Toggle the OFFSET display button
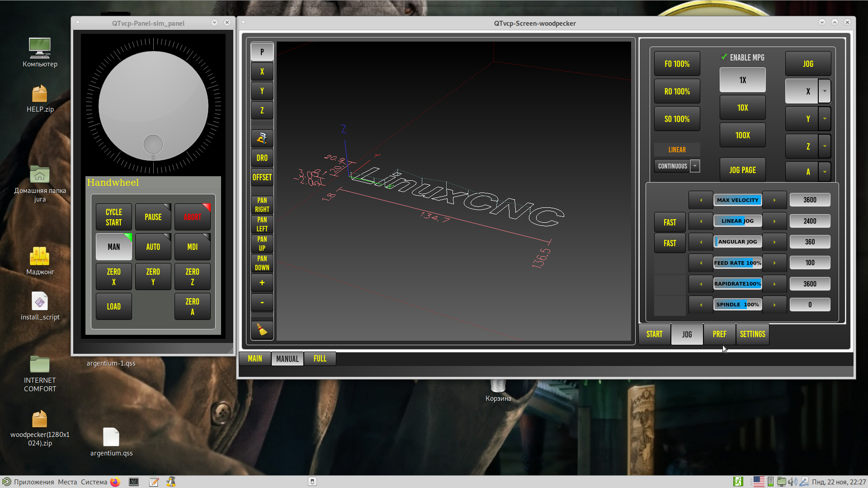Screen dimensions: 868x488 pos(262,177)
